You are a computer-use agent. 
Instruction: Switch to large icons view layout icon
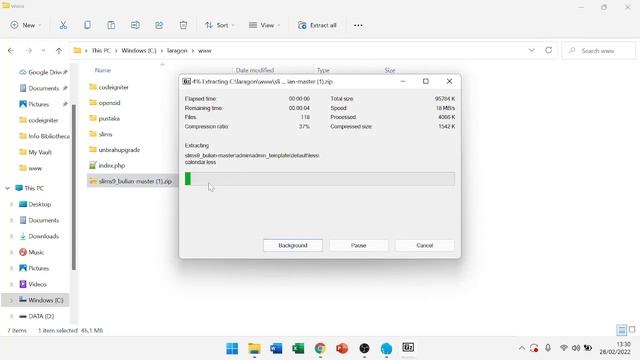pos(632,329)
